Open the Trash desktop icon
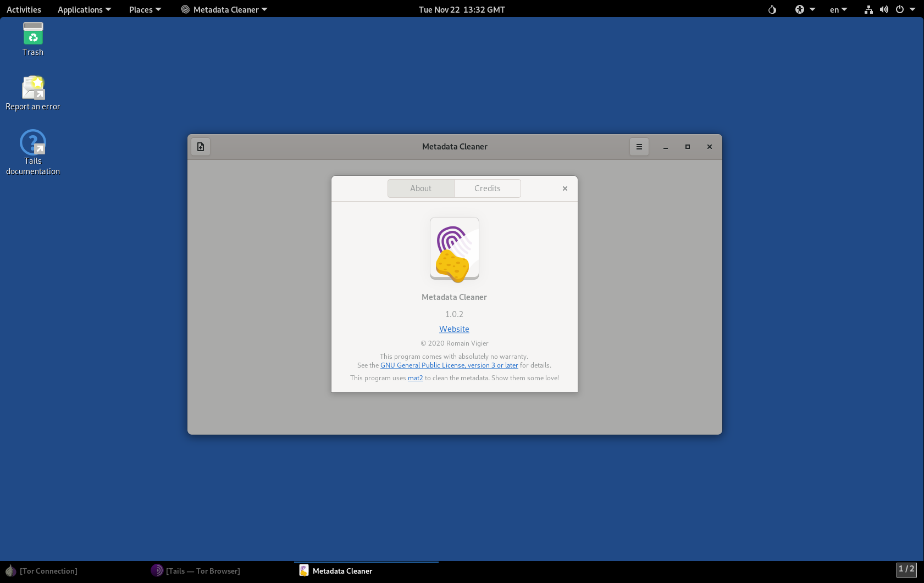 [33, 39]
